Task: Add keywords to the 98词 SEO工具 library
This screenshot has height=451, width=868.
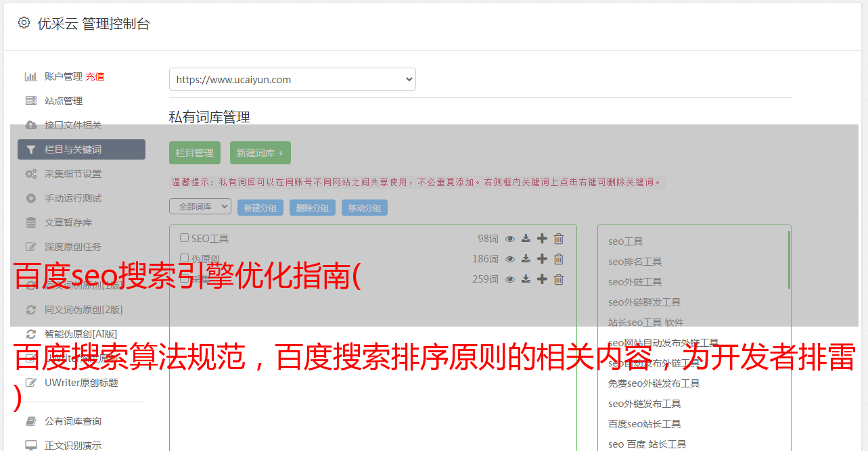Action: [542, 239]
